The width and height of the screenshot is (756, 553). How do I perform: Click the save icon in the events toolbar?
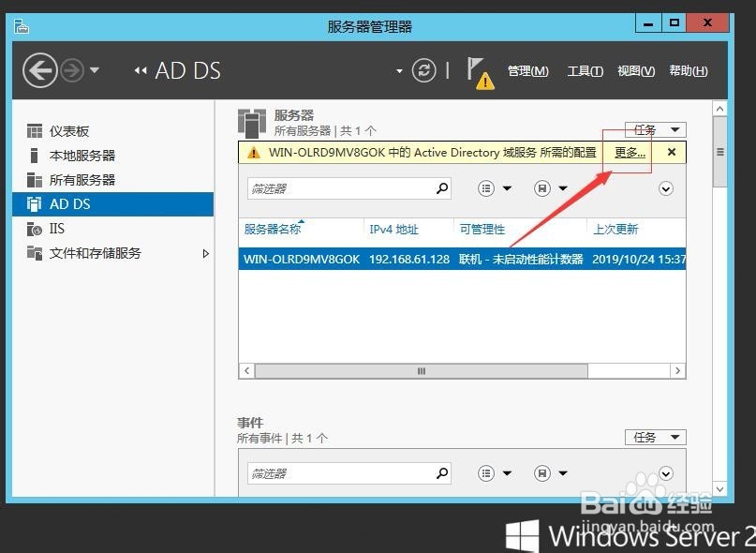click(543, 473)
